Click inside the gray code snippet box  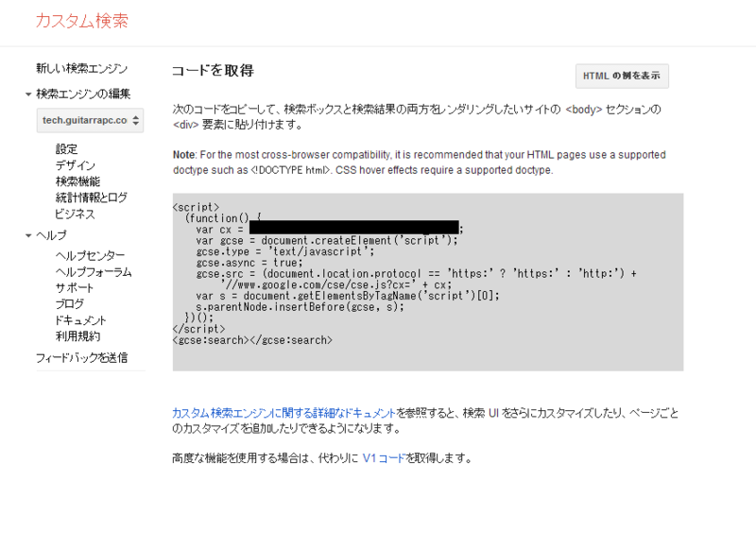pyautogui.click(x=428, y=282)
